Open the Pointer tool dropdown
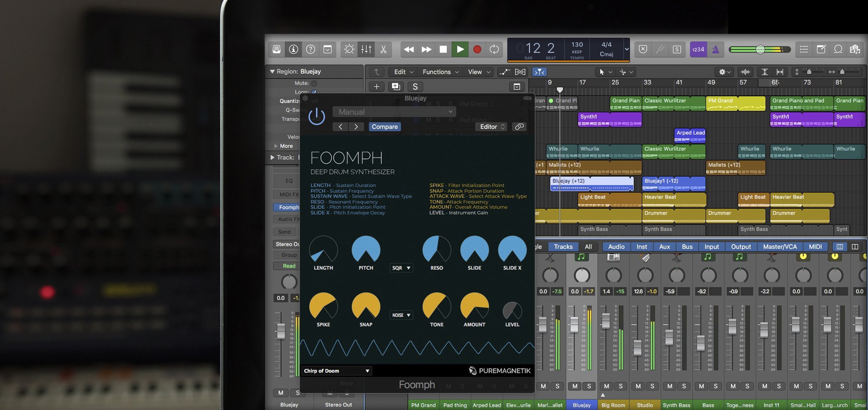Image resolution: width=868 pixels, height=410 pixels. tap(605, 72)
